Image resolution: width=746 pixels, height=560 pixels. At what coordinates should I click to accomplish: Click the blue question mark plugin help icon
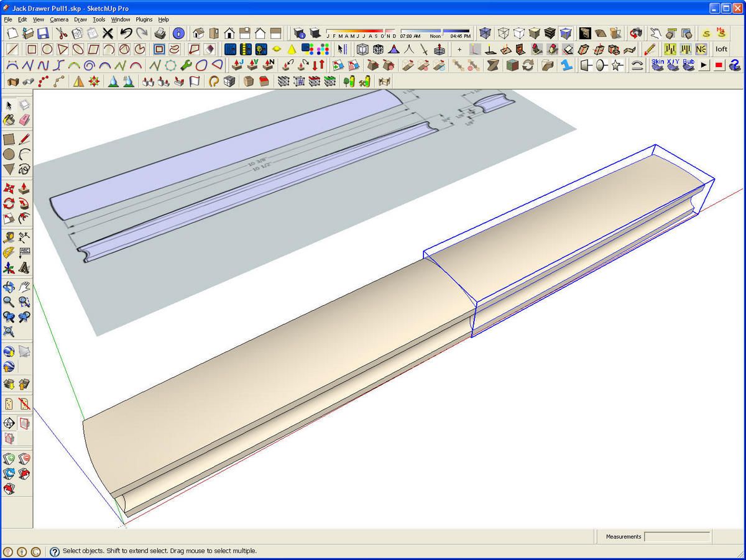tap(734, 65)
